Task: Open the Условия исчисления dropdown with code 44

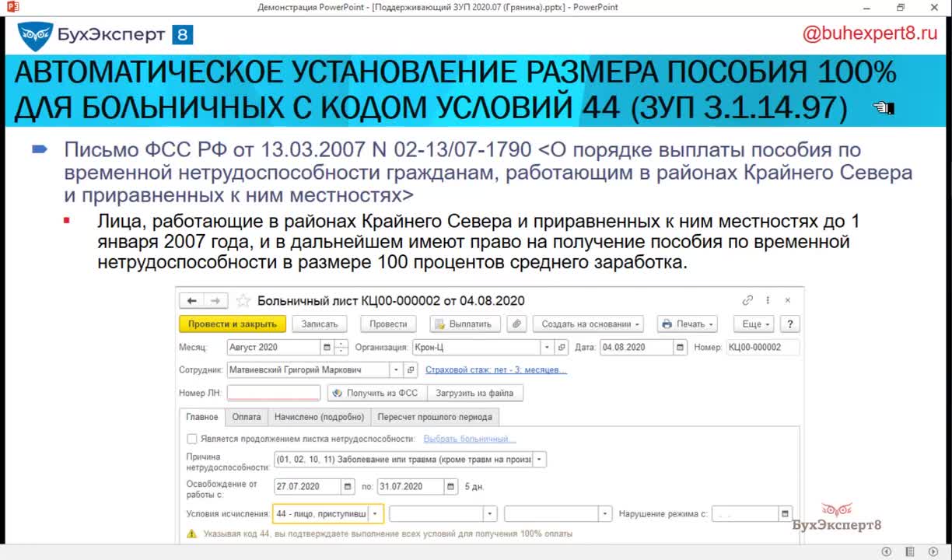Action: pos(376,514)
